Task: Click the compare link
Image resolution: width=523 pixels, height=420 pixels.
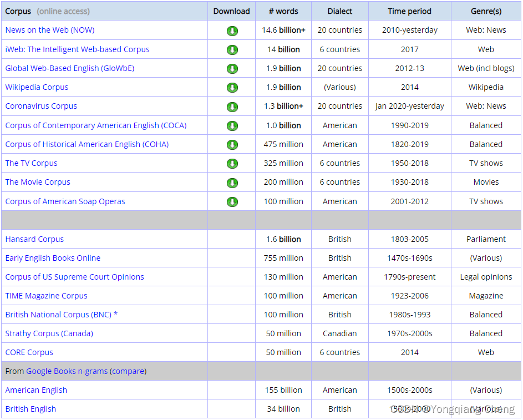Action: (x=129, y=371)
